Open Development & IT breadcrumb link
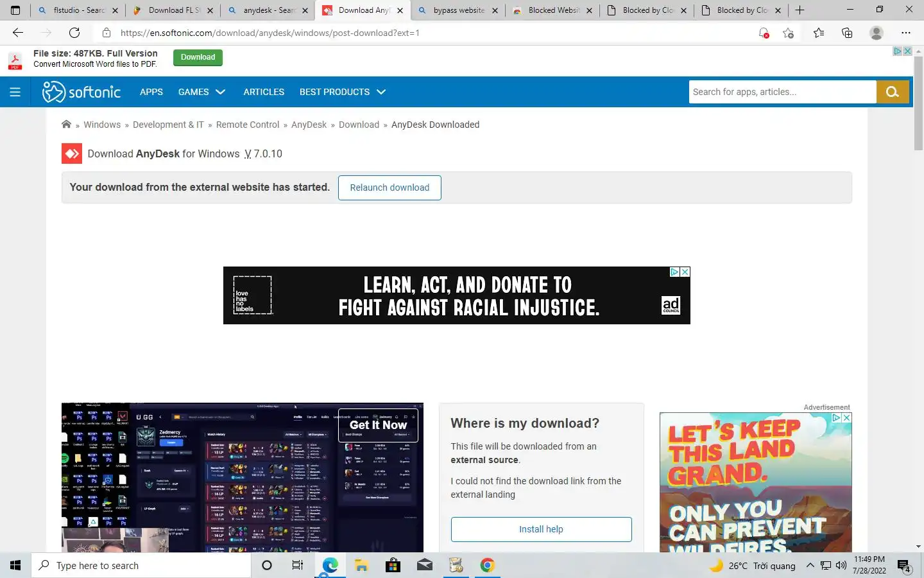Screen dimensions: 924x578 (168, 125)
